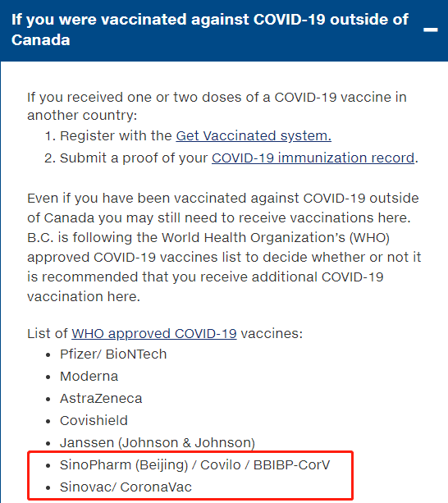Click the 'If you were vaccinated against COVID-19' header title
Screen dimensions: 448x503
click(x=210, y=30)
